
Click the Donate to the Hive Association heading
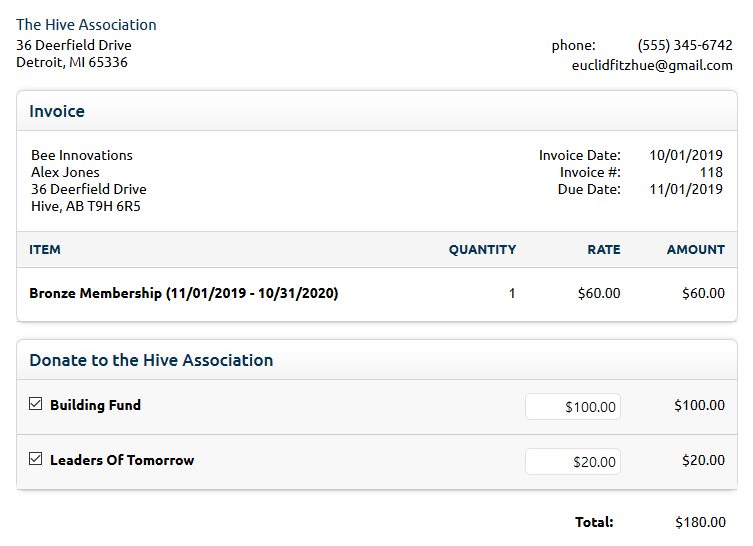[151, 360]
